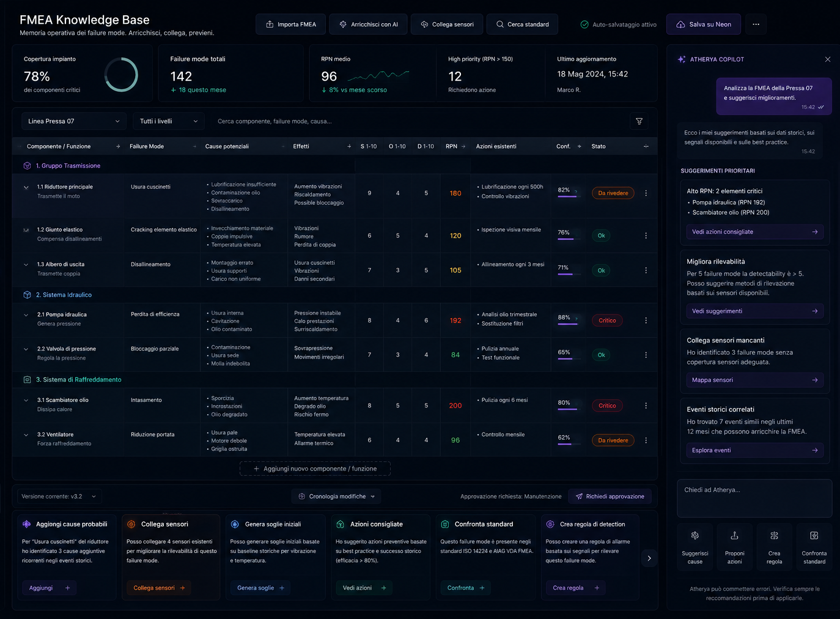Open row menu for Scambiatore olio
Viewport: 840px width, 619px height.
pos(646,406)
